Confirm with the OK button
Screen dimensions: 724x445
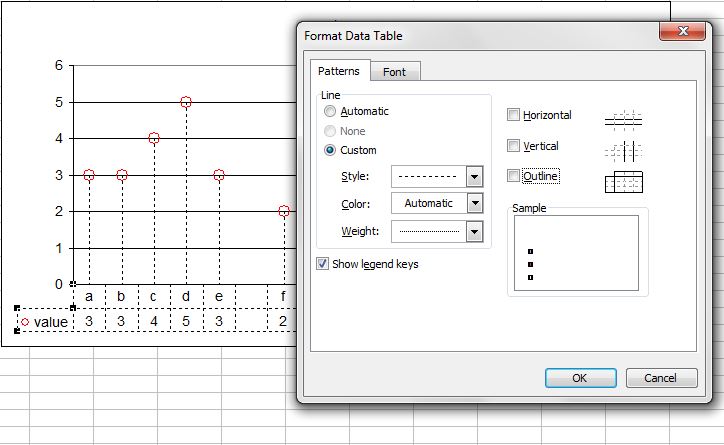tap(580, 378)
